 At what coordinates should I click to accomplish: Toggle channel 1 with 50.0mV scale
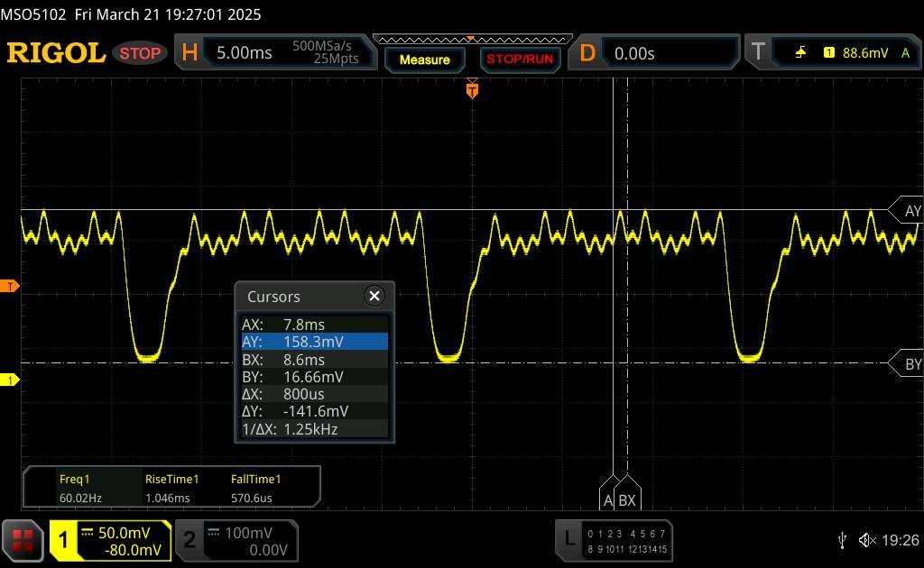[x=110, y=540]
